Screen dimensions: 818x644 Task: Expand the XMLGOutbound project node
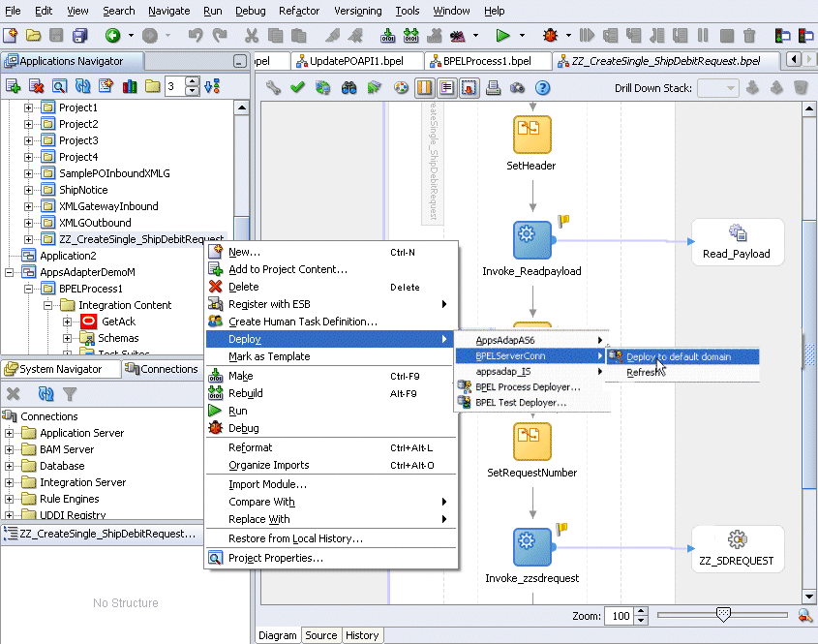click(x=28, y=223)
